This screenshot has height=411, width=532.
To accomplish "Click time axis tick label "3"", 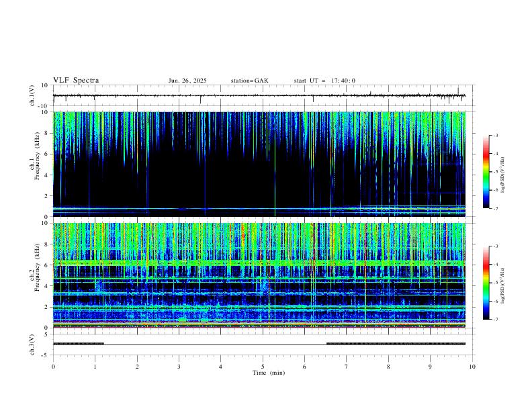I will 179,367.
